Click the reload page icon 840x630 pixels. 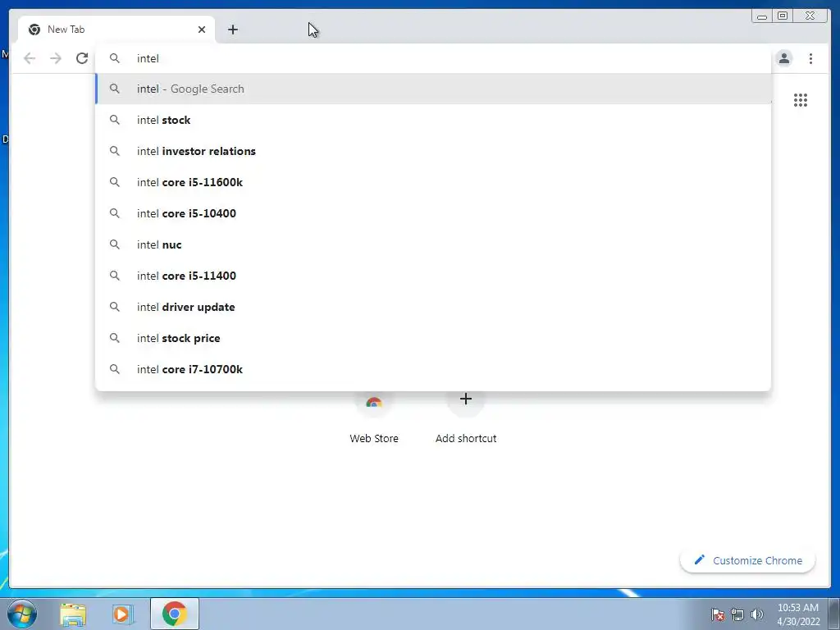click(x=81, y=58)
